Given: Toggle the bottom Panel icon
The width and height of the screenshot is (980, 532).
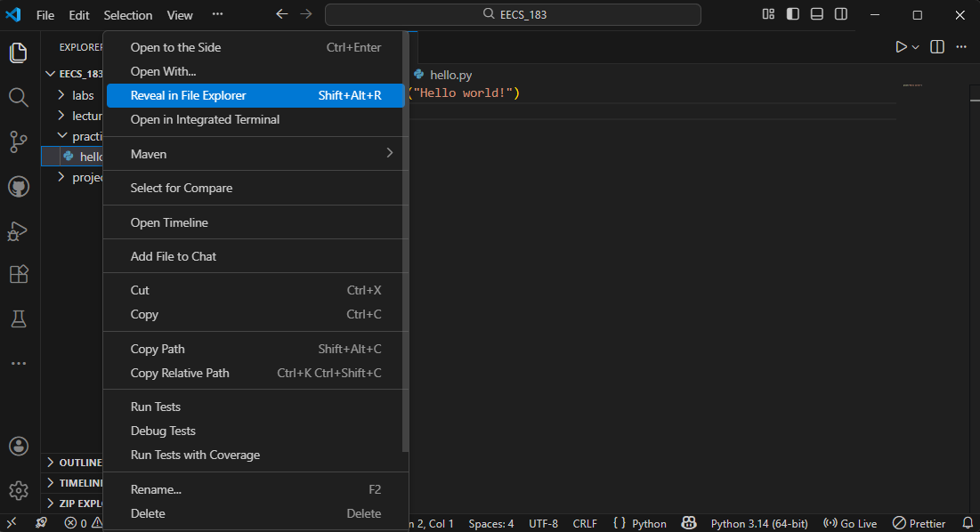Looking at the screenshot, I should tap(817, 14).
